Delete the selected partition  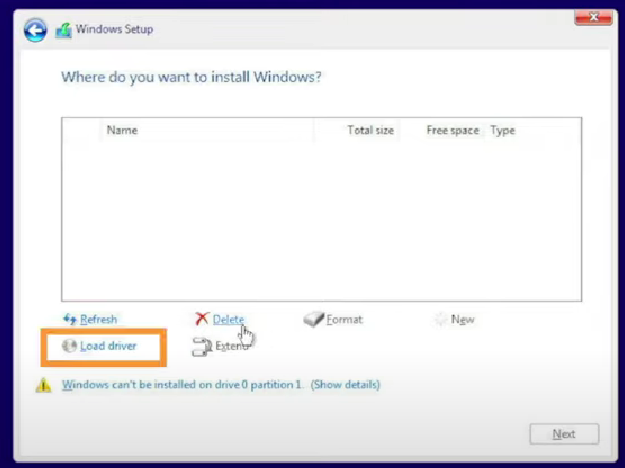pos(228,319)
